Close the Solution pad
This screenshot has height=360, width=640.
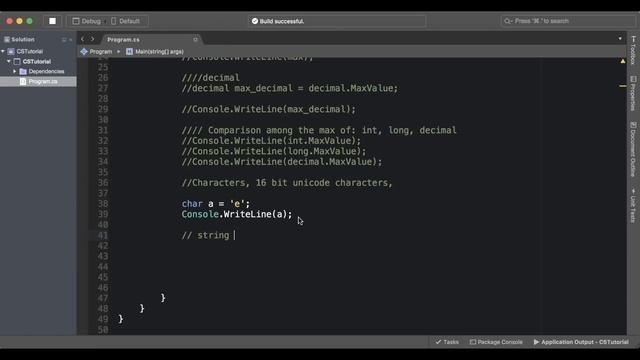tap(71, 40)
